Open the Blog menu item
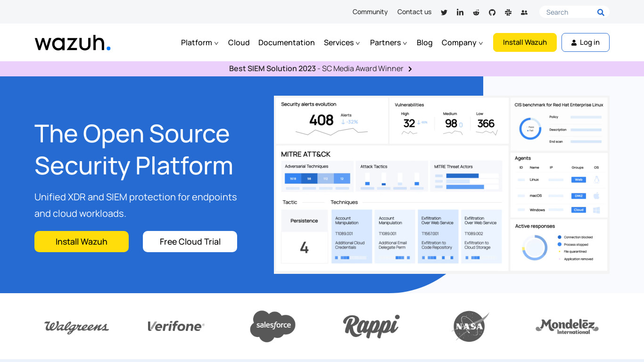This screenshot has width=644, height=362. [425, 43]
